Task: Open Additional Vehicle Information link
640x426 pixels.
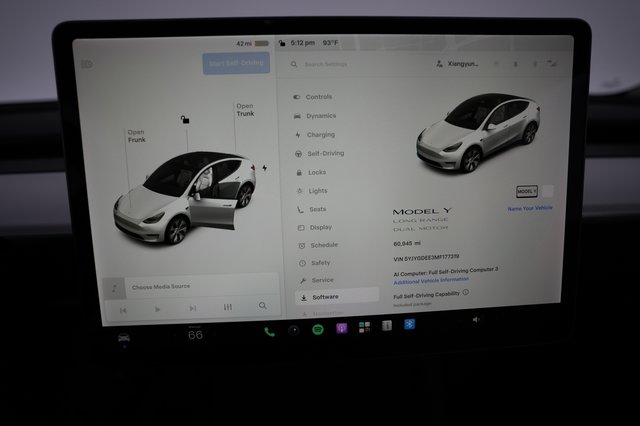Action: click(x=431, y=281)
